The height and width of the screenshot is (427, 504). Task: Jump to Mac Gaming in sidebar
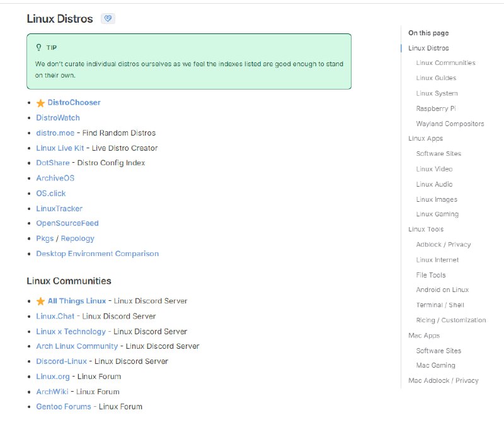pyautogui.click(x=435, y=365)
